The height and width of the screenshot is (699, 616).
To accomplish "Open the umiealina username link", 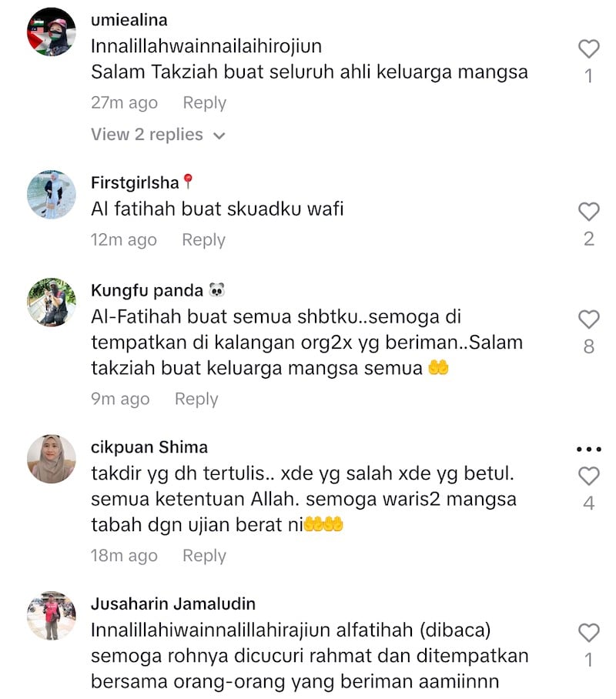I will pyautogui.click(x=129, y=20).
